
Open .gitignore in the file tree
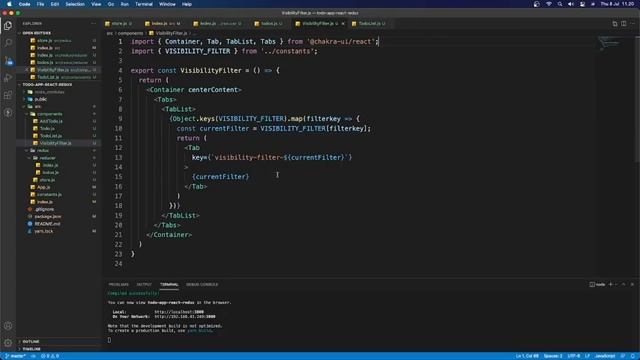[x=44, y=209]
